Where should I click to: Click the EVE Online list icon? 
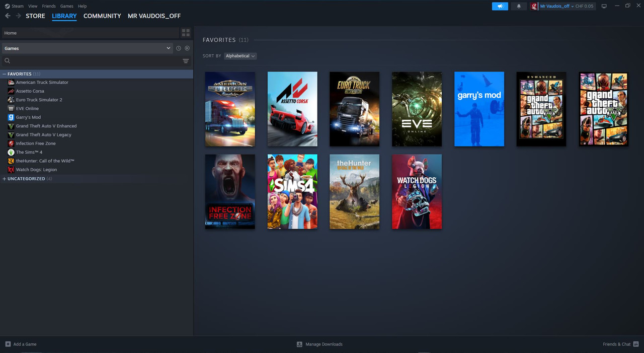click(11, 108)
